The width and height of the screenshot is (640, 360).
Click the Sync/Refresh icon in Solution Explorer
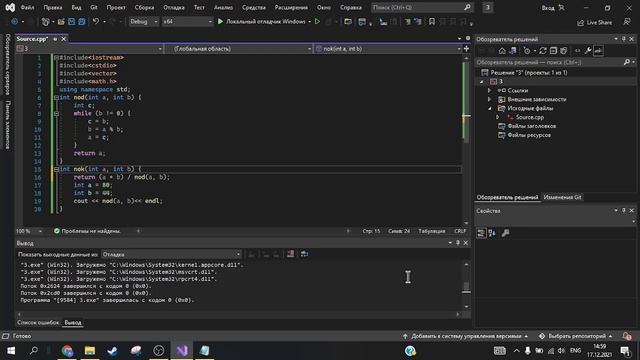(x=542, y=51)
